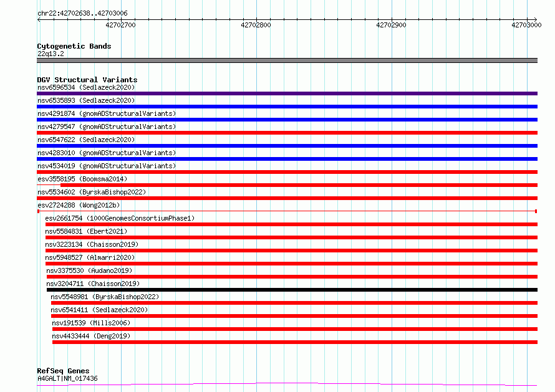Image resolution: width=555 pixels, height=392 pixels.
Task: Open esv3558195 (Boomsma2014) label
Action: tap(82, 179)
